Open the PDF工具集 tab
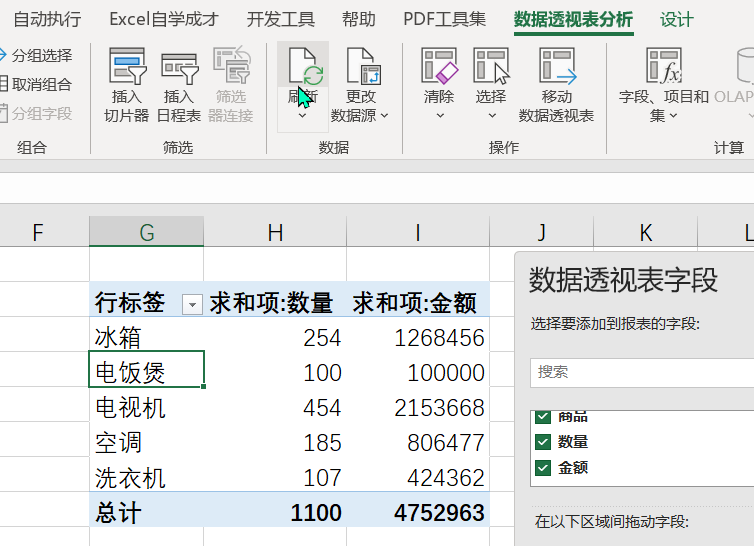The width and height of the screenshot is (754, 546). click(x=444, y=19)
